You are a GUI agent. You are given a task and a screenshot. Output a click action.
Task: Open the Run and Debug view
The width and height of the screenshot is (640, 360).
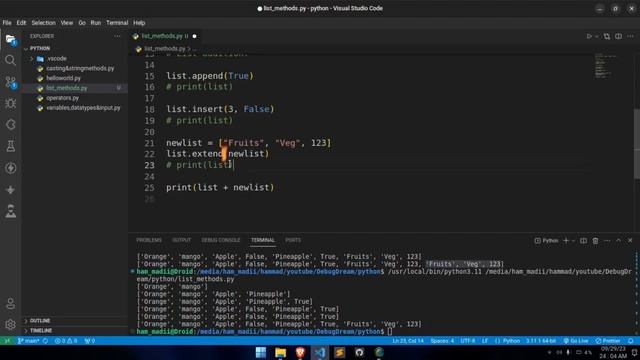11,103
